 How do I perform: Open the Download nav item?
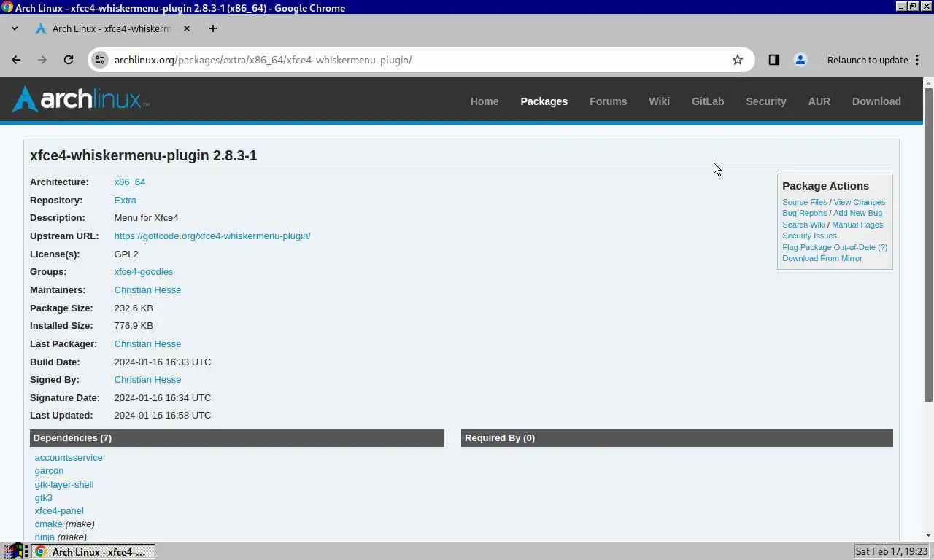(x=876, y=101)
